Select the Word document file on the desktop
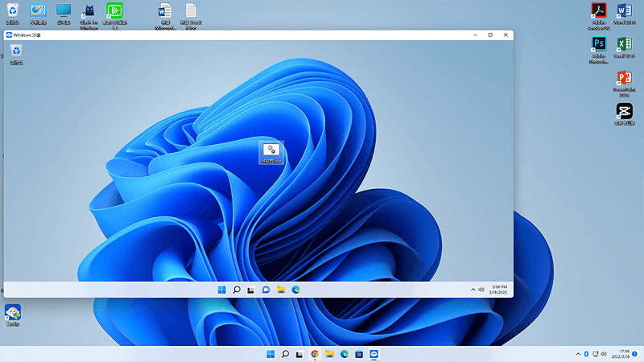The image size is (644, 362). tap(165, 16)
